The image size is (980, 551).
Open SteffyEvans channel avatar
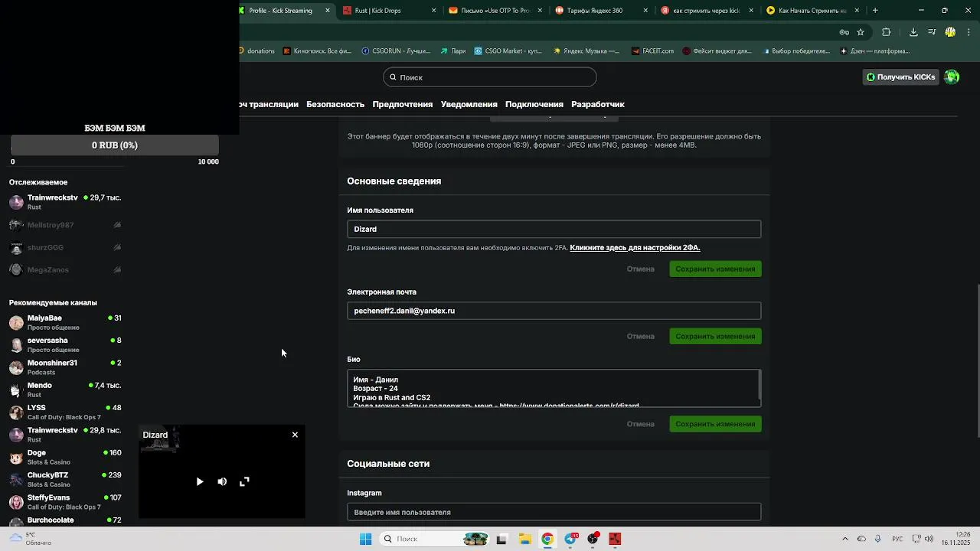(16, 502)
